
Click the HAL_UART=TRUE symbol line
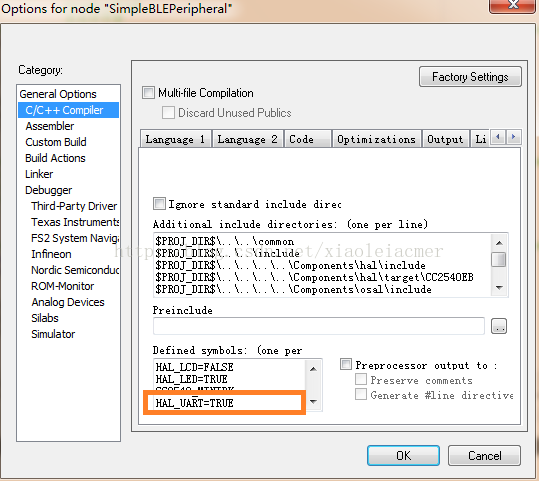point(195,403)
